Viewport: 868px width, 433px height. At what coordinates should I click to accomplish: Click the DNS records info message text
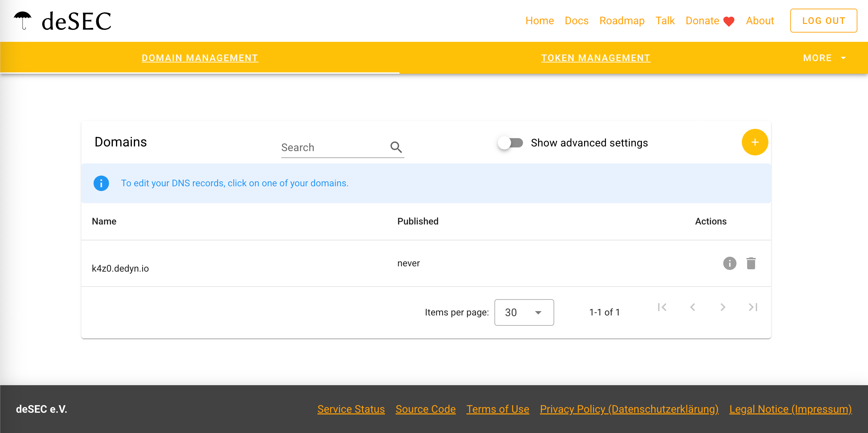click(x=234, y=183)
